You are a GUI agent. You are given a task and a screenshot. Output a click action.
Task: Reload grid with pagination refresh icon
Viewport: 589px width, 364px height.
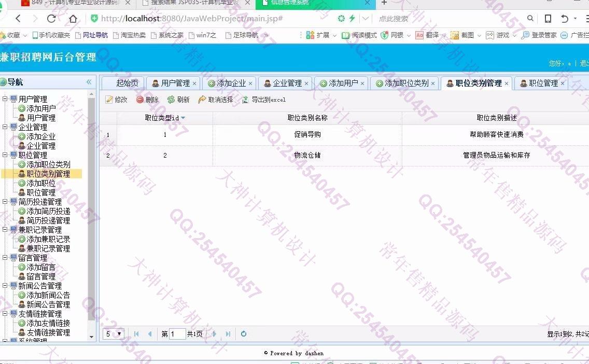coord(243,333)
